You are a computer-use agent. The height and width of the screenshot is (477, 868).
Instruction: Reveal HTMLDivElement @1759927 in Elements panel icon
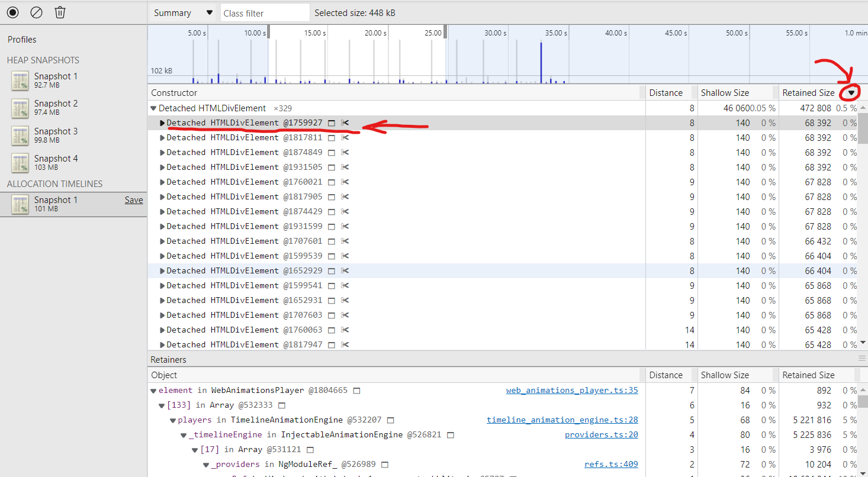click(332, 123)
